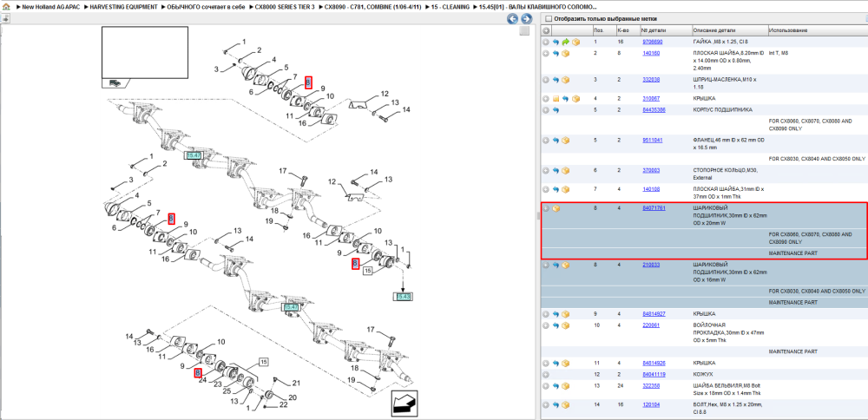
Task: Click the package icon in row 120104
Action: pos(566,404)
